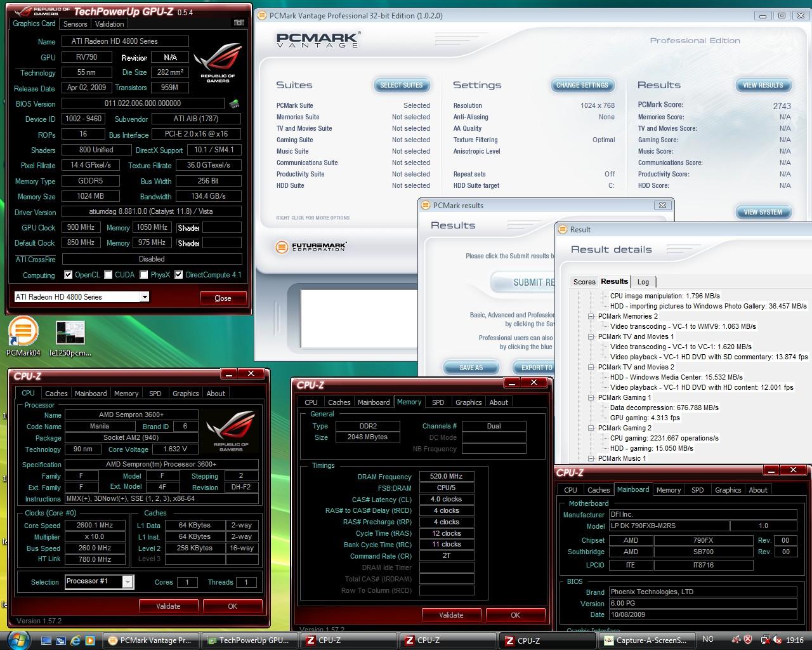Select the le1250pcm desktop image file
Viewport: 812px width, 650px height.
point(70,338)
